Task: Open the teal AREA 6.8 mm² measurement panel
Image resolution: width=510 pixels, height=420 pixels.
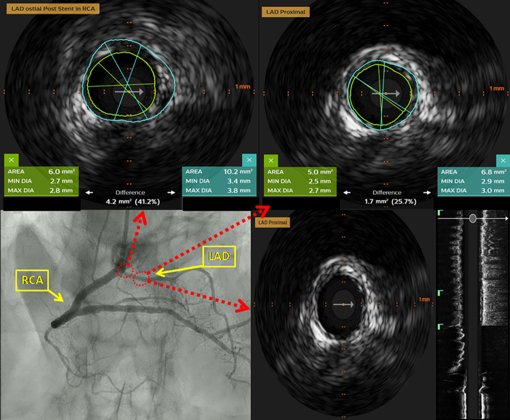Action: tap(473, 181)
